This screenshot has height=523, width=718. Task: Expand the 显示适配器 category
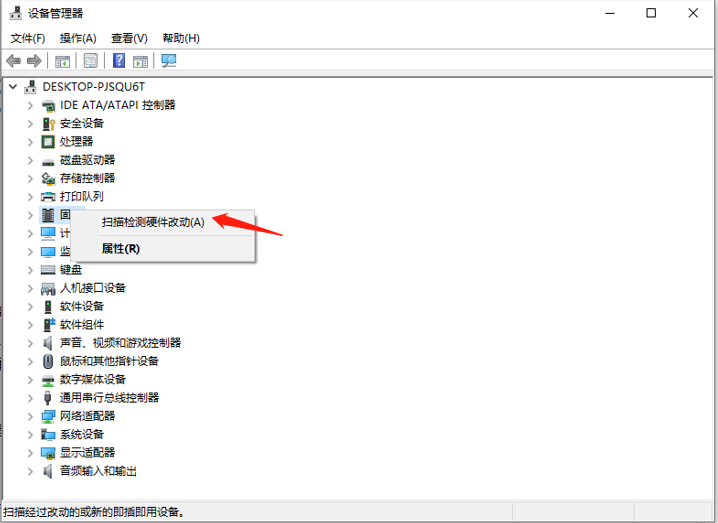30,453
